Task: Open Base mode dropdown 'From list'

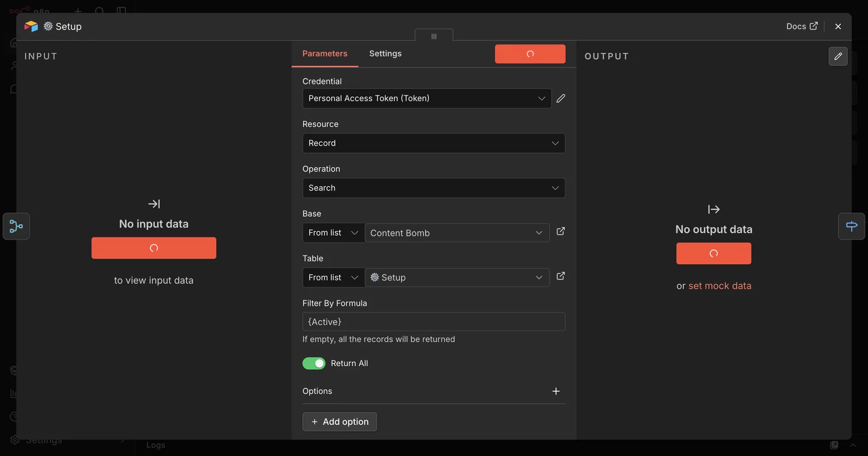Action: [x=334, y=233]
